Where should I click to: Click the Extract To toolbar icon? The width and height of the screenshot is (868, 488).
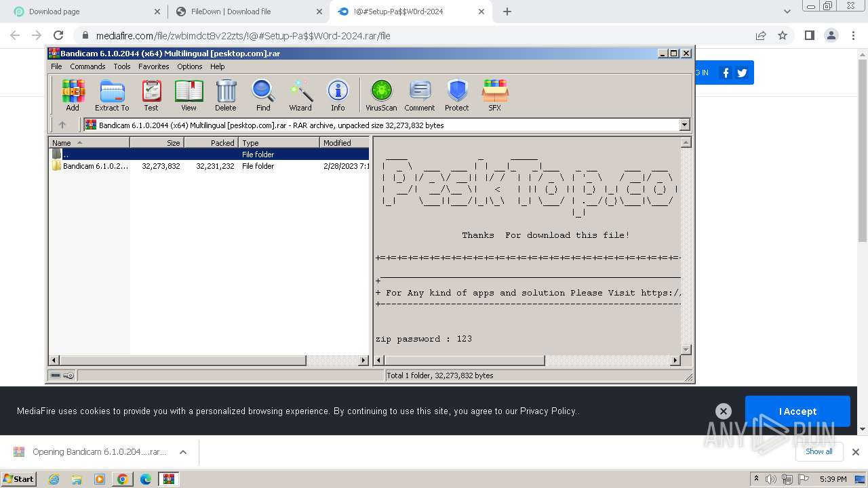(112, 95)
